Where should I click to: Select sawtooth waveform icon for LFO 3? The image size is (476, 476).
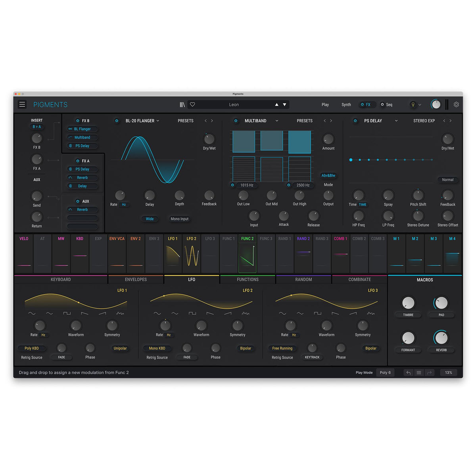pos(336,313)
